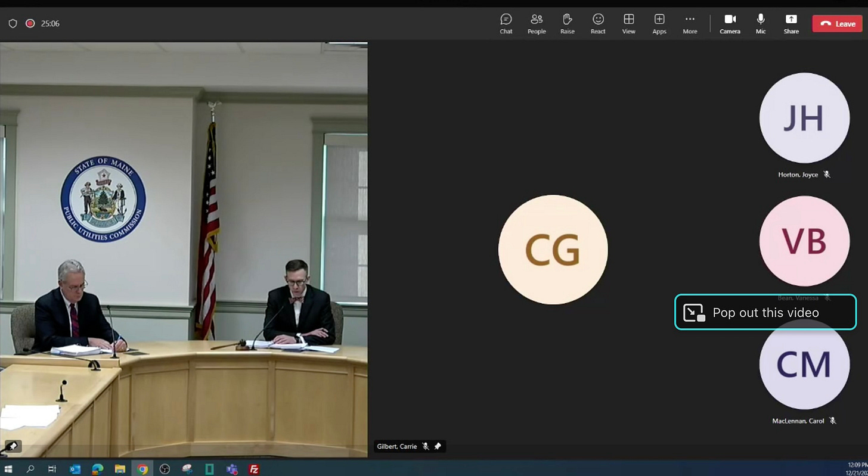Launch Microsoft Edge from the taskbar
Viewport: 868px width, 476px height.
98,469
